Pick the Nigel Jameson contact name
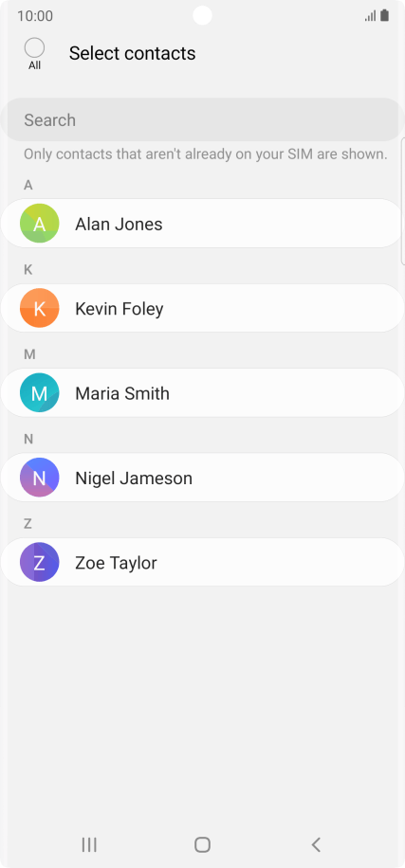 [134, 478]
